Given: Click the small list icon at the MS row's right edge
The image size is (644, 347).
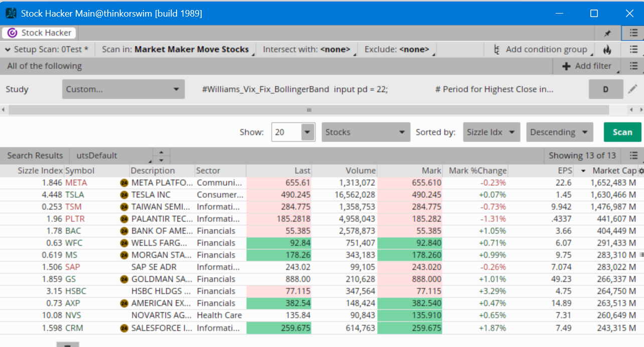Looking at the screenshot, I should coord(641,255).
